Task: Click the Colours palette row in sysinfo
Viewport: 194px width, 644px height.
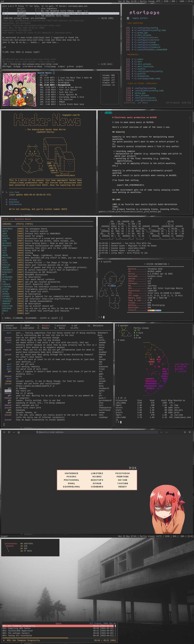Action: 154,310
